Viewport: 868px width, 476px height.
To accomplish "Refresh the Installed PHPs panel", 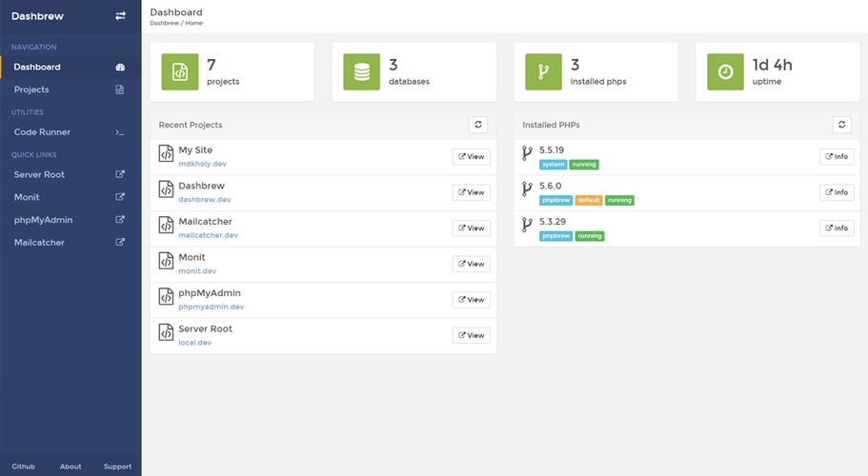I will coord(841,125).
